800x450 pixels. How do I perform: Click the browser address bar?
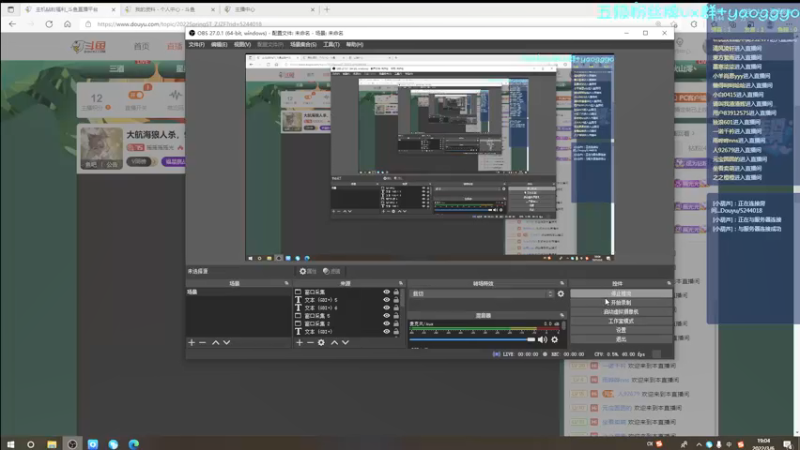pyautogui.click(x=372, y=24)
